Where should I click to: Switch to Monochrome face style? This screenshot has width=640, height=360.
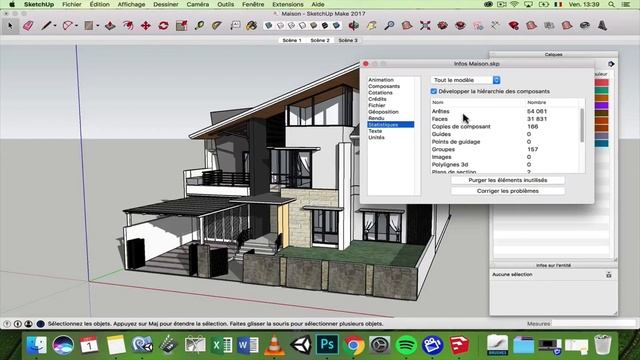coord(336,25)
